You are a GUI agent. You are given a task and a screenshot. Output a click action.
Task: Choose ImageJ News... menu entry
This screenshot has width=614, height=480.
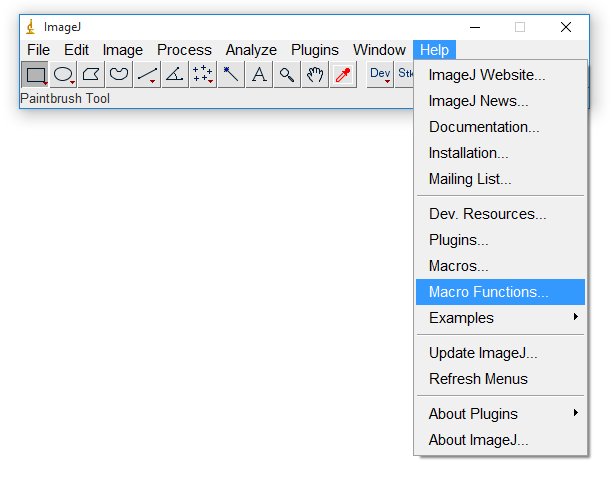point(500,101)
